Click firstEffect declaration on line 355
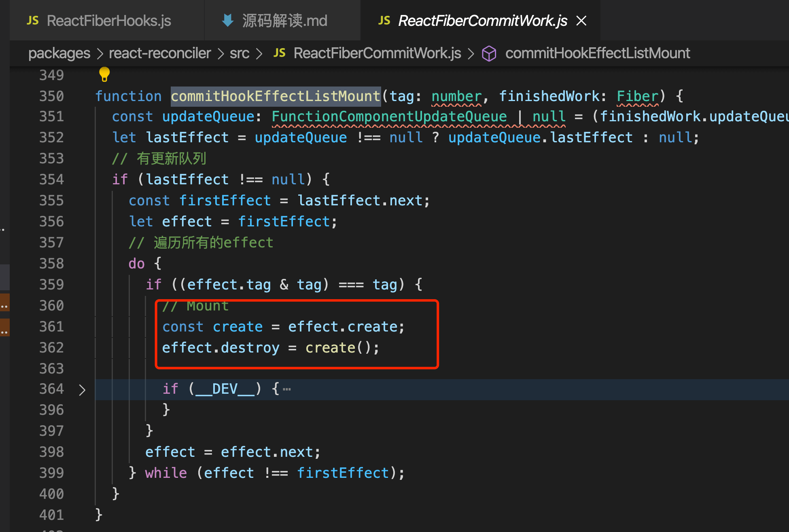 [225, 201]
